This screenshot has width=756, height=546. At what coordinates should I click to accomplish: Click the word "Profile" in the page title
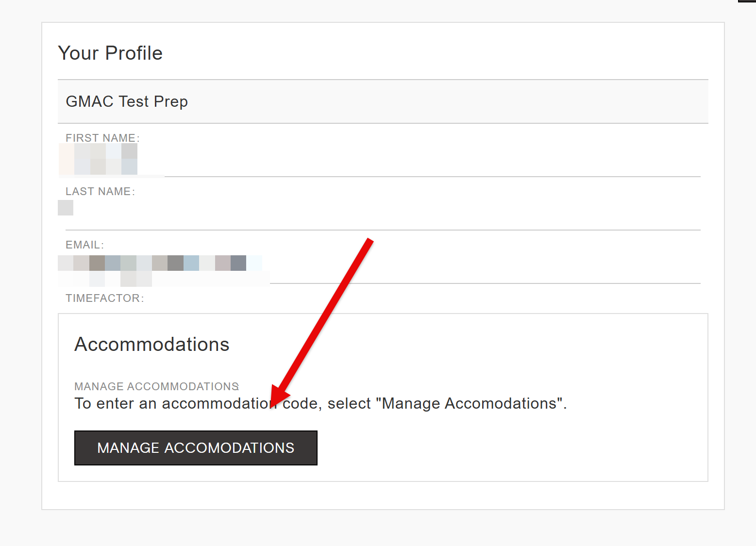[134, 53]
